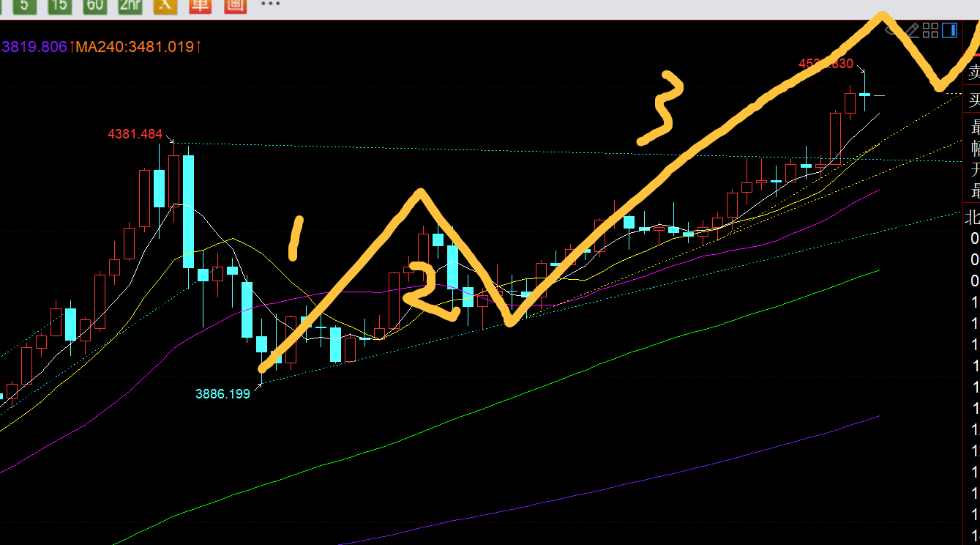Viewport: 980px width, 545px height.
Task: Open the three-dot more options menu
Action: pos(270,4)
